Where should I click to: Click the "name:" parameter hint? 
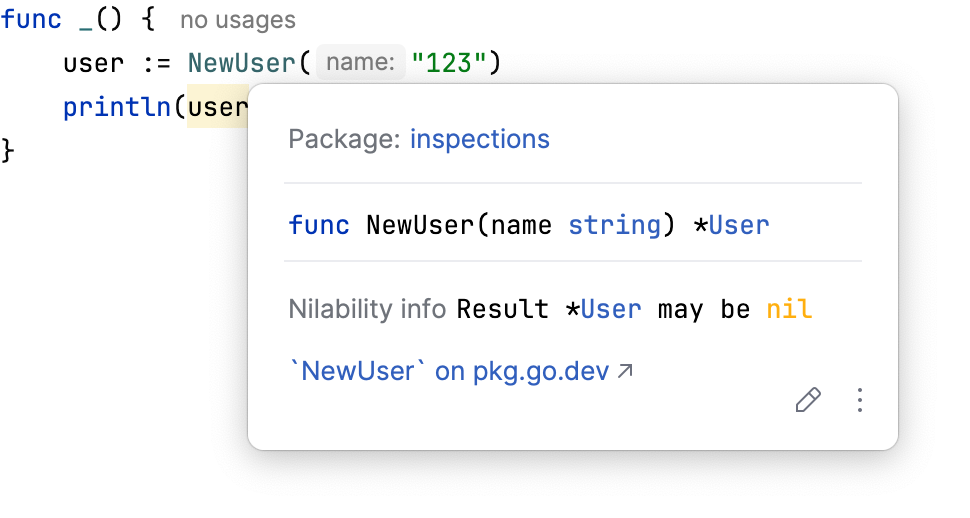(x=360, y=64)
